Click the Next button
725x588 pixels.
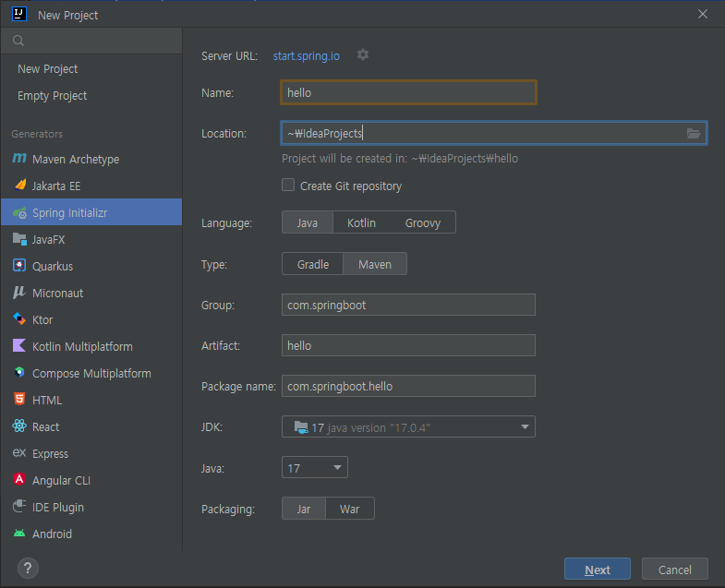pos(598,570)
